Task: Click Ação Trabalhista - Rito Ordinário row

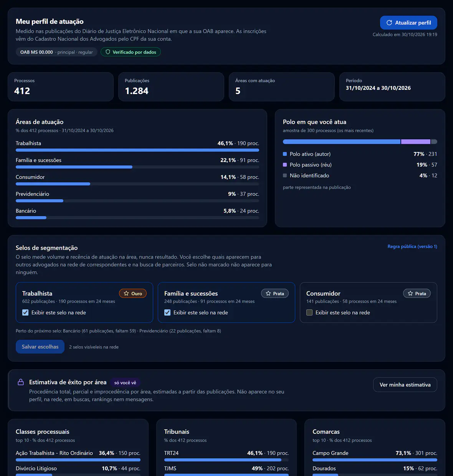Action: pyautogui.click(x=78, y=456)
